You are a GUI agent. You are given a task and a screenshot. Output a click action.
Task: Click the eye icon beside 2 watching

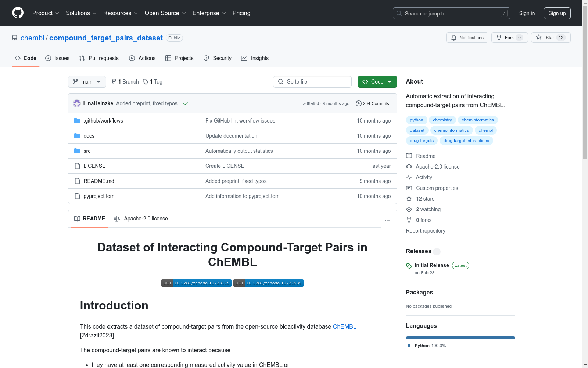(x=409, y=209)
